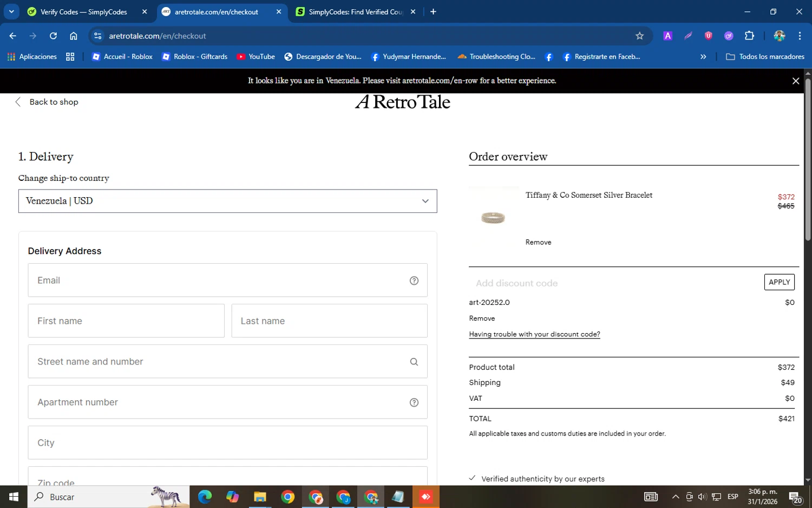Open browser home page icon
The width and height of the screenshot is (812, 508).
[74, 36]
